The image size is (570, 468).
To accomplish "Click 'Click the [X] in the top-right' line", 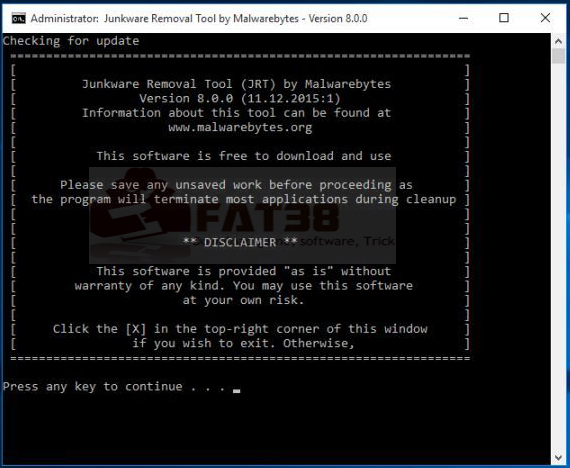I will 240,329.
